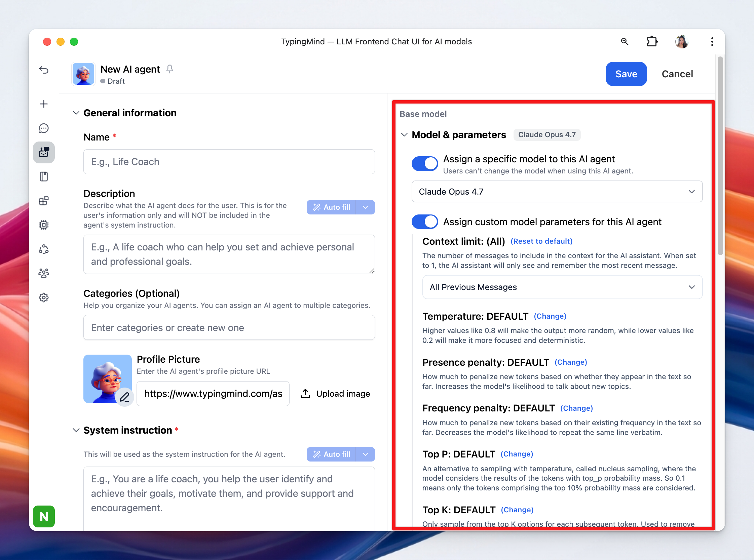
Task: Toggle Assign a specific model to this AI agent
Action: pos(425,164)
